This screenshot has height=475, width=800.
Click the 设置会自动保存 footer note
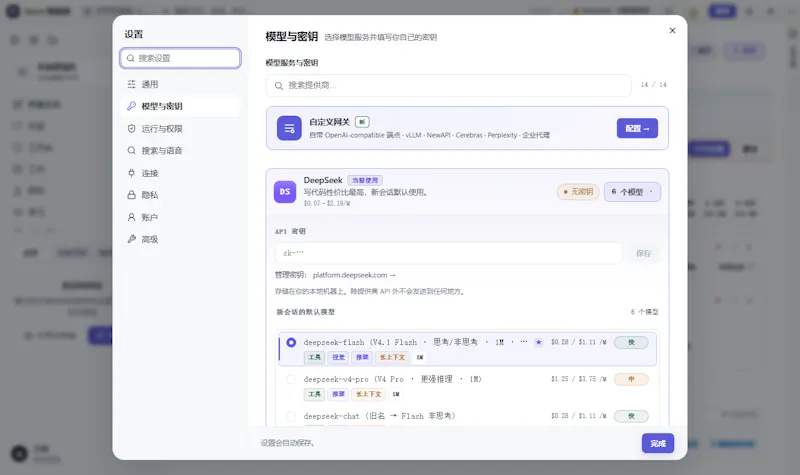(287, 443)
